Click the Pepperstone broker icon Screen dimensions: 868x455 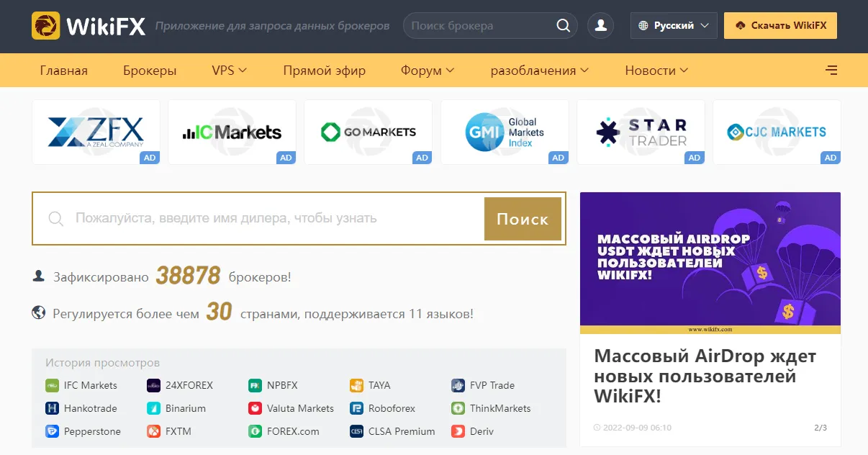[x=52, y=431]
